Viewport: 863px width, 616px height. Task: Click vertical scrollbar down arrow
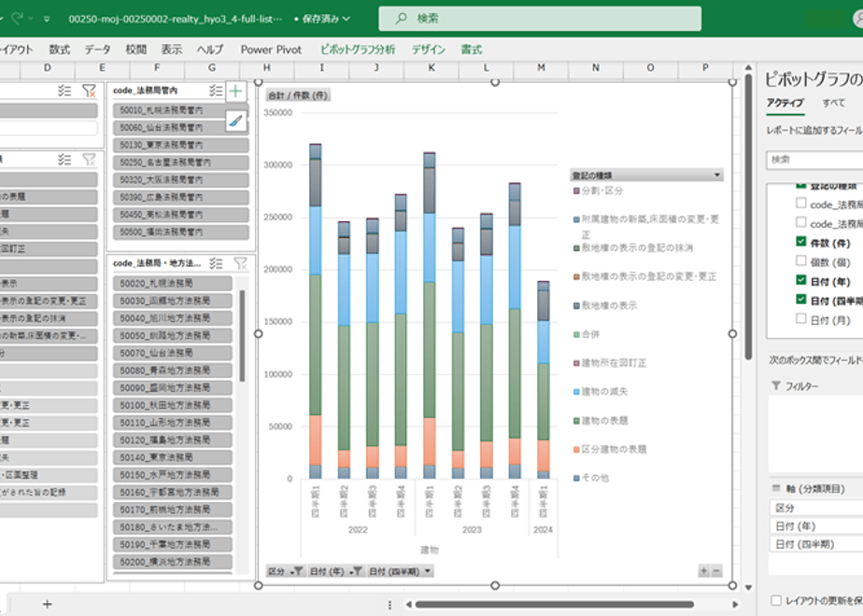click(x=748, y=587)
